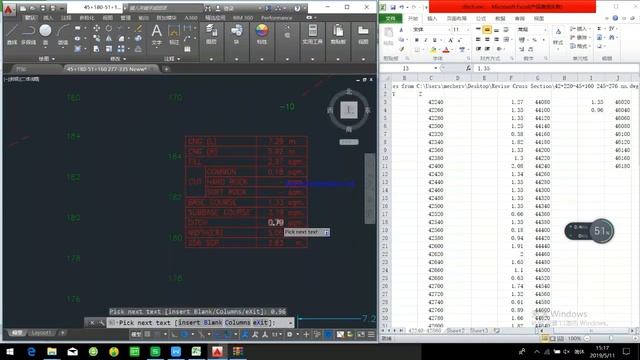This screenshot has height=360, width=640.
Task: Select the 45+180-51+160 drawing file tab
Action: [x=107, y=69]
